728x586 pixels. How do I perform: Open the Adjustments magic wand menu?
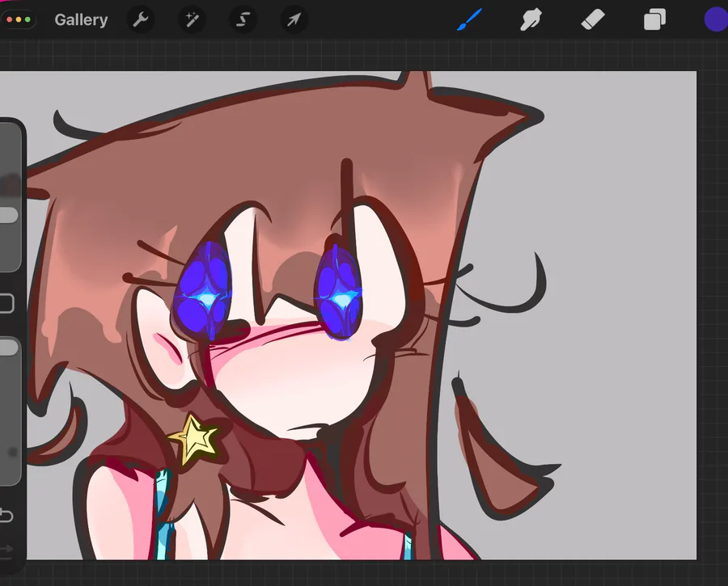point(192,20)
